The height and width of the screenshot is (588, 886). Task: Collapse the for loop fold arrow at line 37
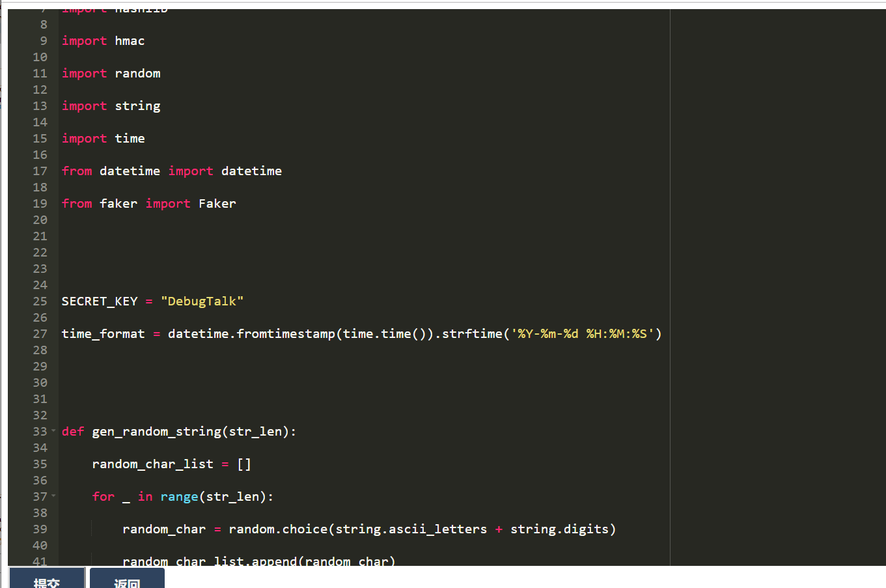coord(53,496)
